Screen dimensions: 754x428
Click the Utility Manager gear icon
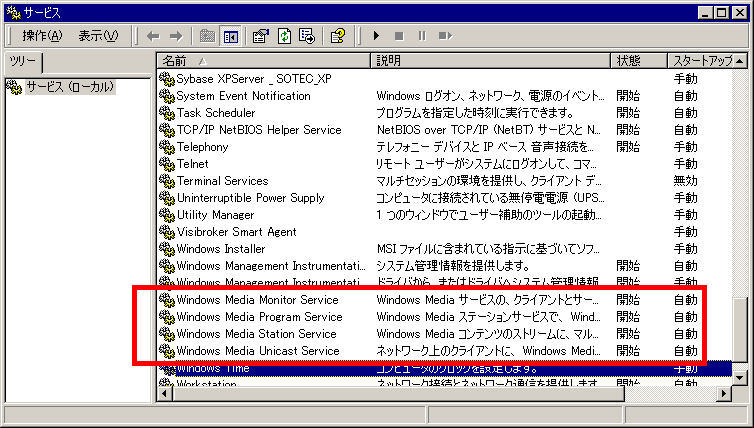[166, 215]
